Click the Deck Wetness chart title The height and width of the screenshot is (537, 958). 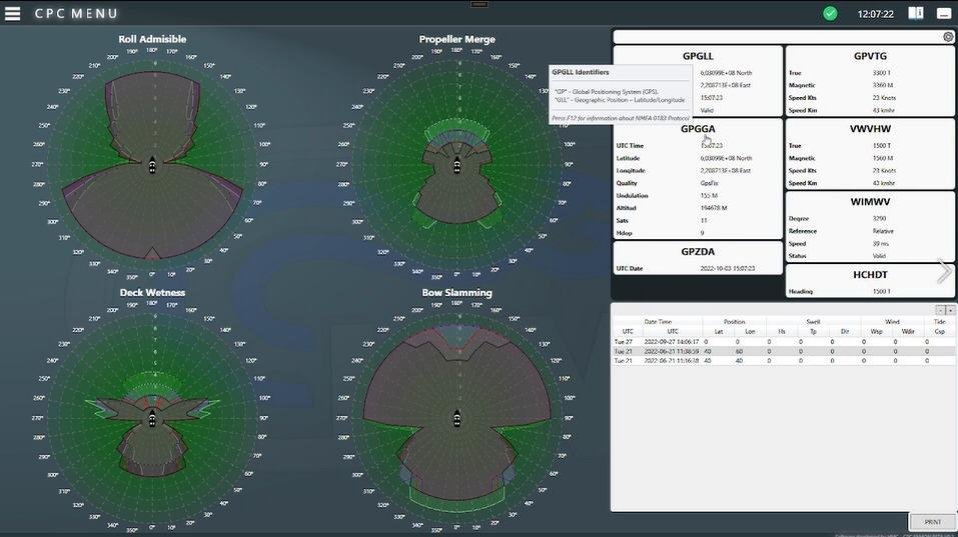152,293
